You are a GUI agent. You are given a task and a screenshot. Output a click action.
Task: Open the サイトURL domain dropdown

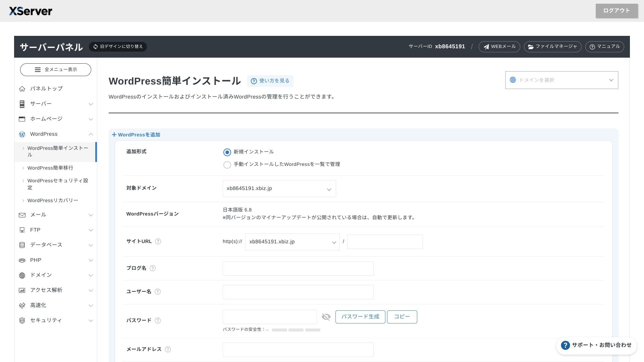point(292,242)
